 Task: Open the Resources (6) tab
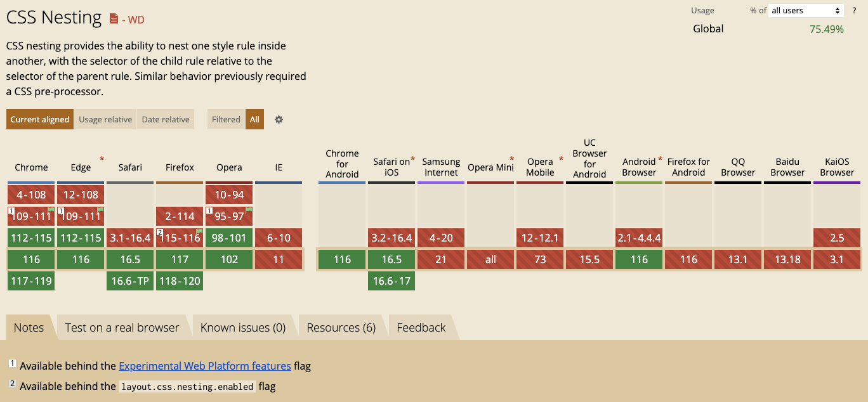pos(341,327)
